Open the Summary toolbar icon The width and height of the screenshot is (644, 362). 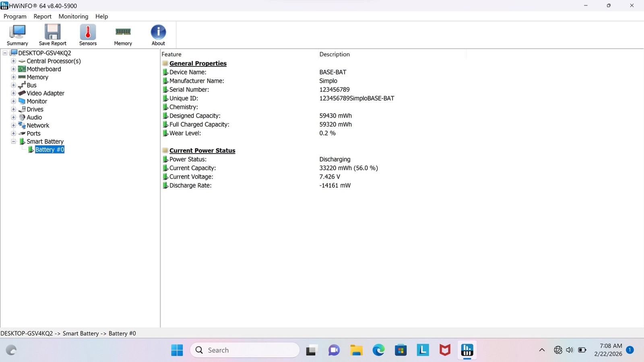tap(17, 35)
